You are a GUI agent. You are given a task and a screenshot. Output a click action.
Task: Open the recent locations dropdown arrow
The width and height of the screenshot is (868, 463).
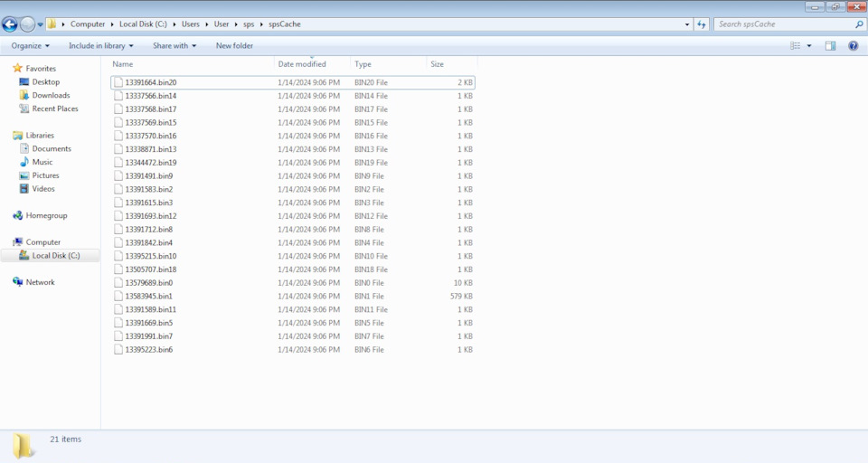click(40, 24)
